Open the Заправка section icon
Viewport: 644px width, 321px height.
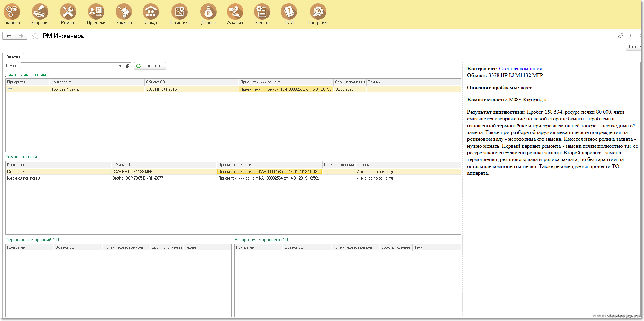coord(40,12)
